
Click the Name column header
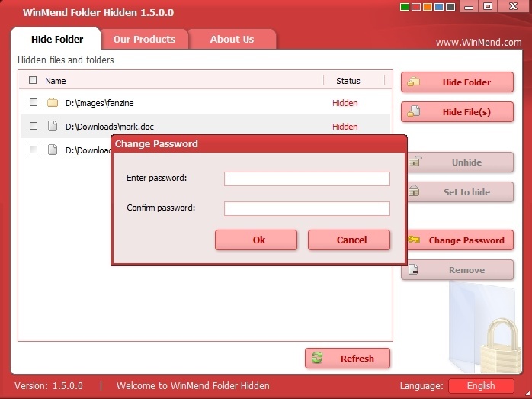point(56,81)
